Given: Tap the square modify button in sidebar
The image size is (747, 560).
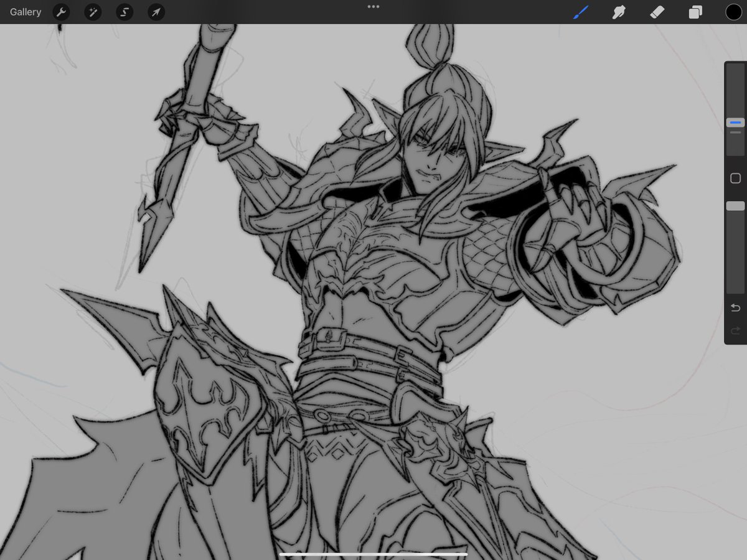Looking at the screenshot, I should (735, 179).
